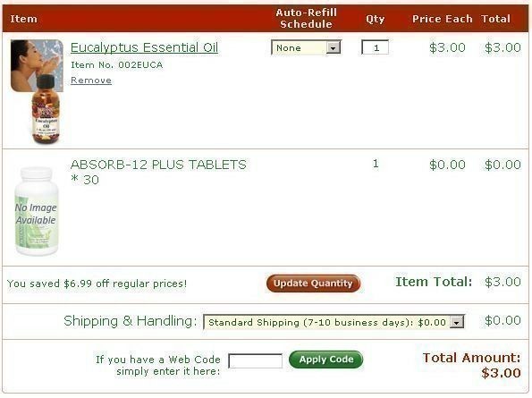Focus the Web Code entry field
The height and width of the screenshot is (398, 532).
256,360
